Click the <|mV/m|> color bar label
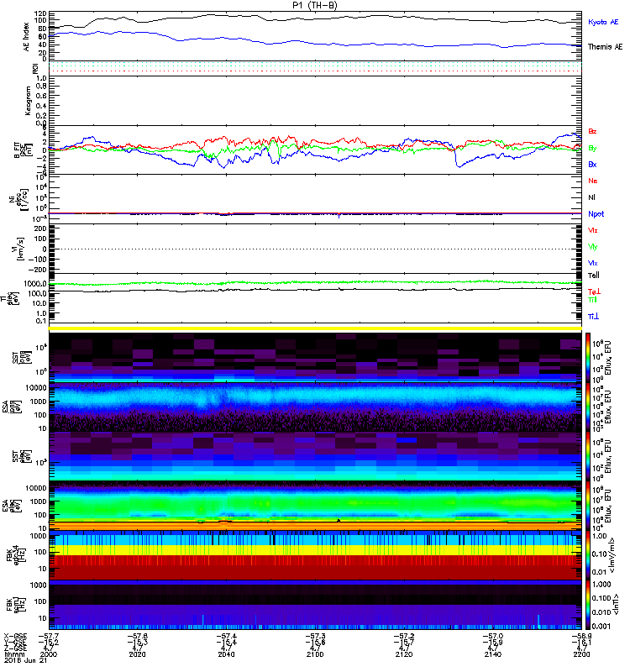 pyautogui.click(x=613, y=555)
